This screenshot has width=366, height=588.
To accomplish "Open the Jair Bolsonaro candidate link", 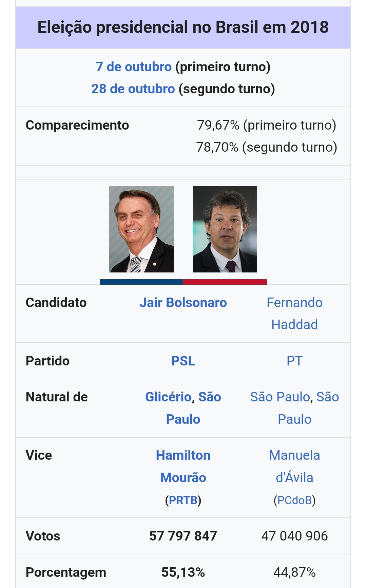I will click(183, 303).
